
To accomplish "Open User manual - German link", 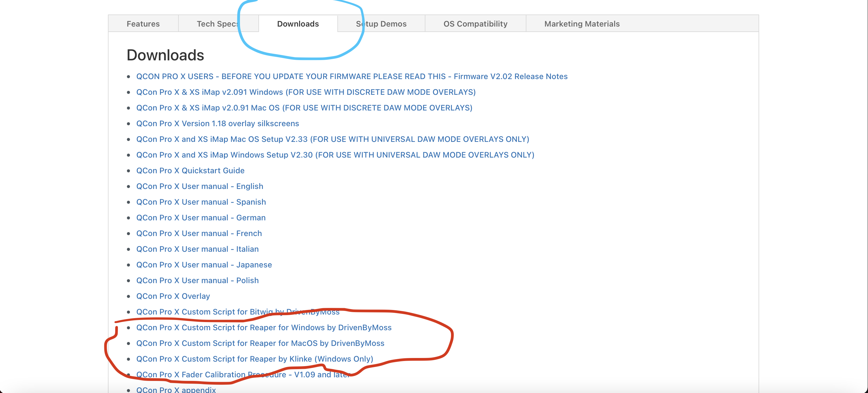I will (x=201, y=218).
